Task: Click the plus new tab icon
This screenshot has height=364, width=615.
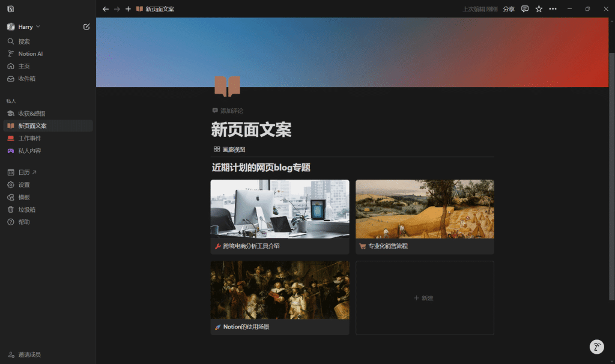Action: coord(128,9)
